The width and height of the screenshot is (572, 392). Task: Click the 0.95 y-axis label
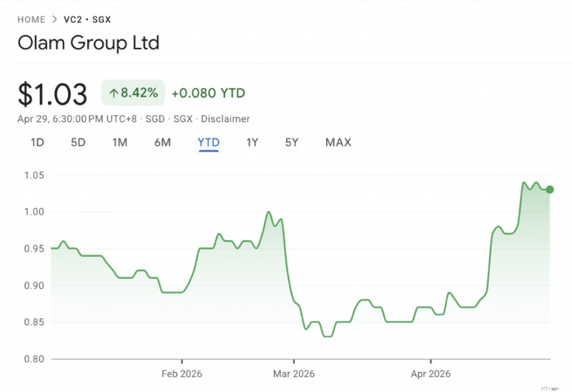[34, 248]
